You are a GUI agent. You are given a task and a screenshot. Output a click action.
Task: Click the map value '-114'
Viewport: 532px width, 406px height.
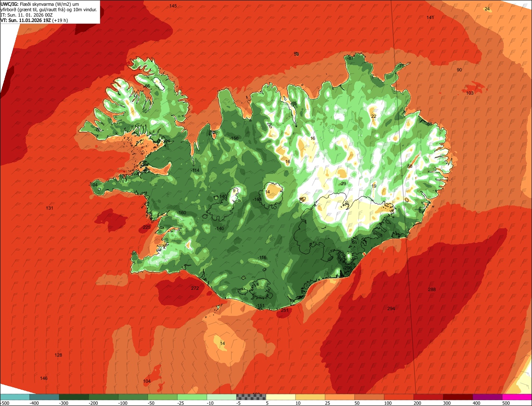tap(195, 170)
